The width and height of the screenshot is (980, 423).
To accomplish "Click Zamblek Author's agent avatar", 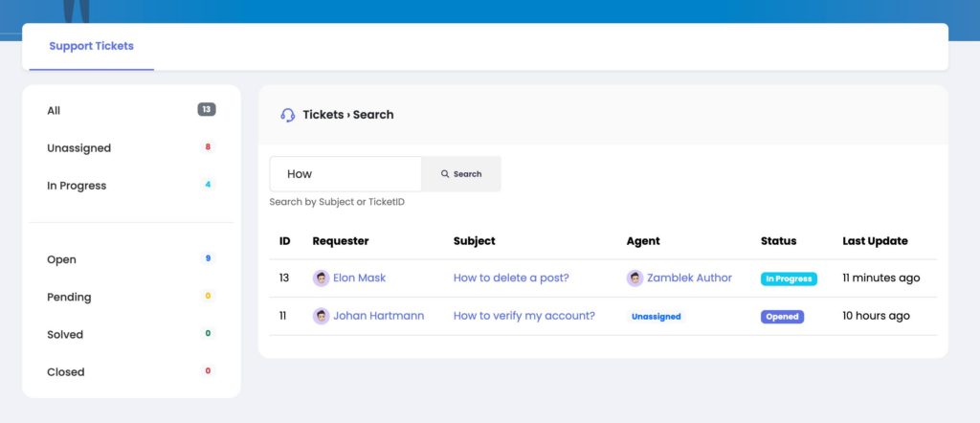I will click(635, 278).
